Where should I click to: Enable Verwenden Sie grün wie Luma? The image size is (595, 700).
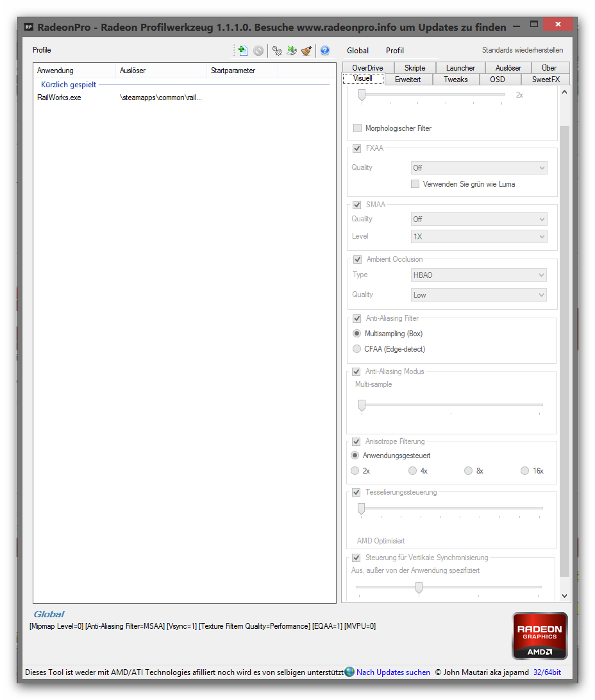pyautogui.click(x=415, y=184)
